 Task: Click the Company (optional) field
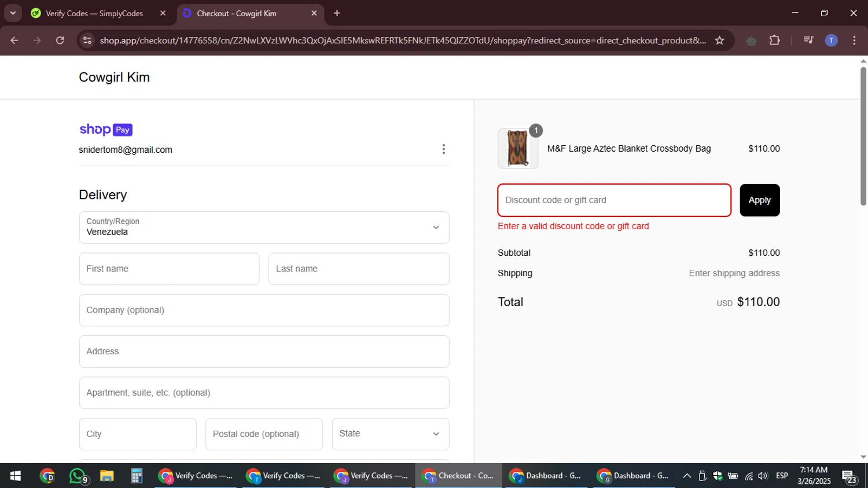coord(264,310)
